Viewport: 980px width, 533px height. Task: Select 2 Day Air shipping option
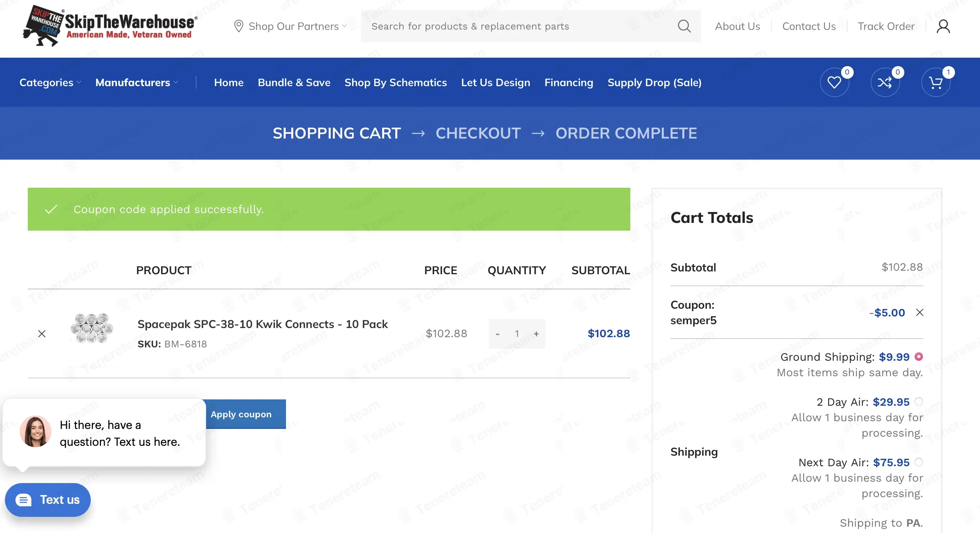[x=918, y=401]
